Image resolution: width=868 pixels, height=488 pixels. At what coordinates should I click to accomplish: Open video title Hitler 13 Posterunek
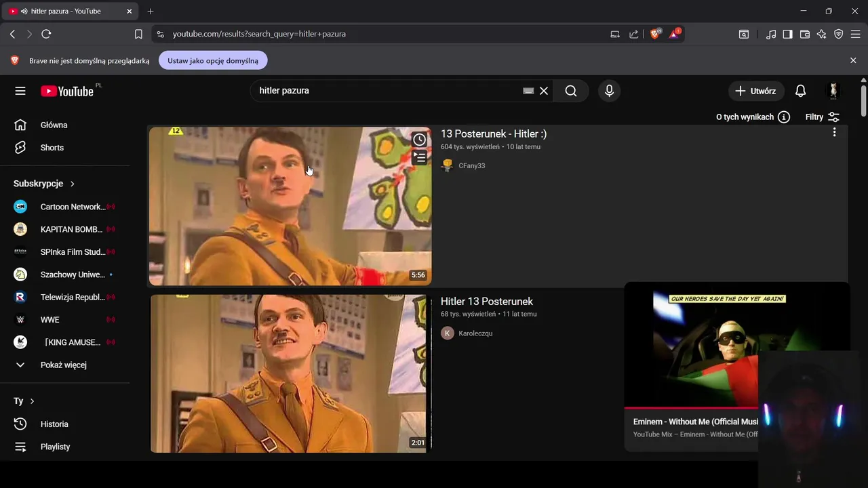pyautogui.click(x=487, y=301)
